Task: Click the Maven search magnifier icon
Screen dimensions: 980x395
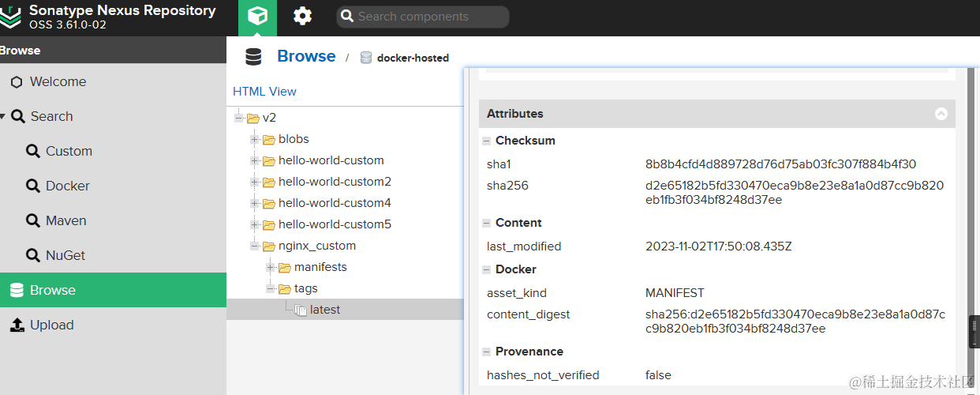Action: point(33,221)
